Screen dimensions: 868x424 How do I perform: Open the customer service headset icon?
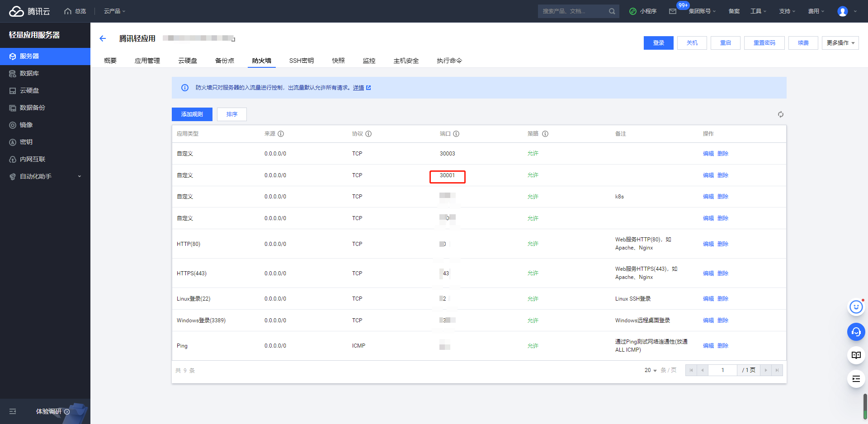tap(856, 332)
